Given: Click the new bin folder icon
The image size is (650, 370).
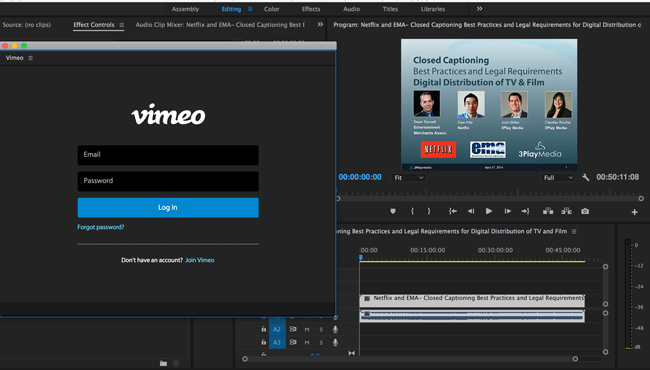Looking at the screenshot, I should pyautogui.click(x=163, y=363).
